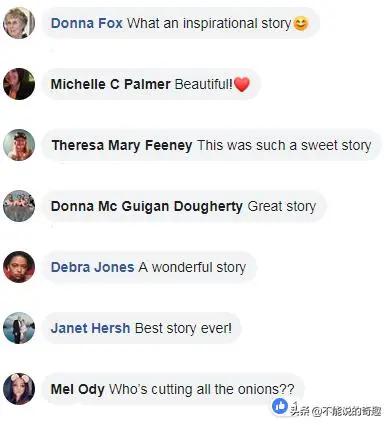Click the Mel Ody name link
390x425 pixels.
pyautogui.click(x=78, y=390)
